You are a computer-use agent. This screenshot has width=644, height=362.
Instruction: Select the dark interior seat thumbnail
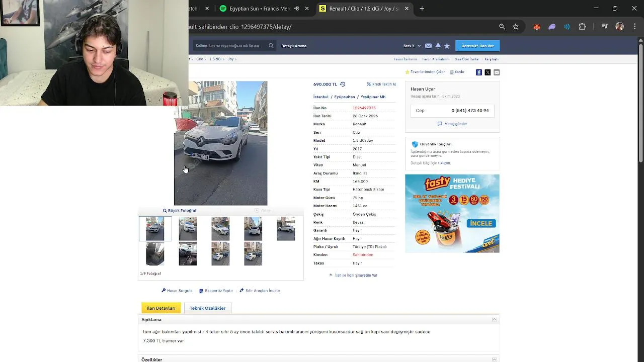coord(155,253)
